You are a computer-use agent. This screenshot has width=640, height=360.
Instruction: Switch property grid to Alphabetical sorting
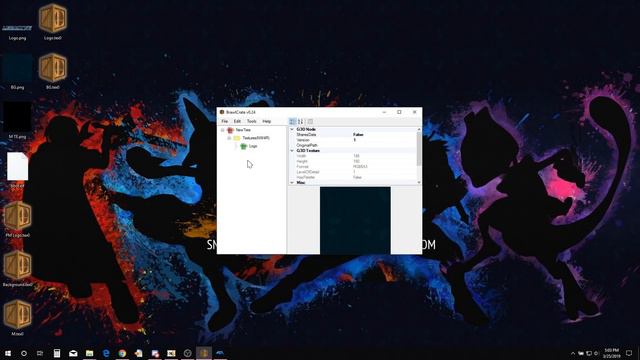click(300, 121)
